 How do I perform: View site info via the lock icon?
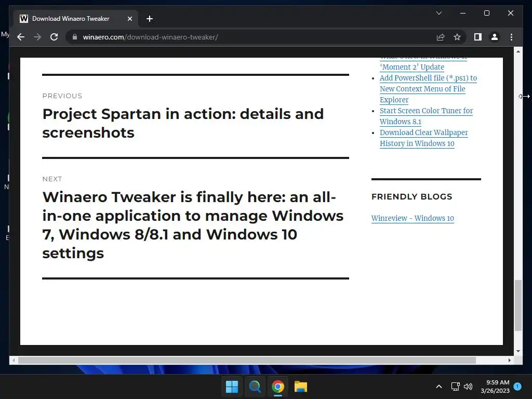pos(75,37)
